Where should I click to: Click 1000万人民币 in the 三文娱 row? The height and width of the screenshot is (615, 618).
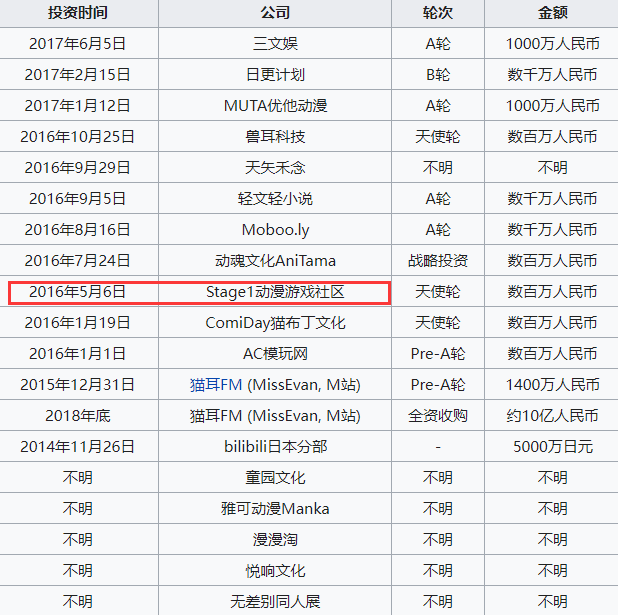[x=553, y=43]
